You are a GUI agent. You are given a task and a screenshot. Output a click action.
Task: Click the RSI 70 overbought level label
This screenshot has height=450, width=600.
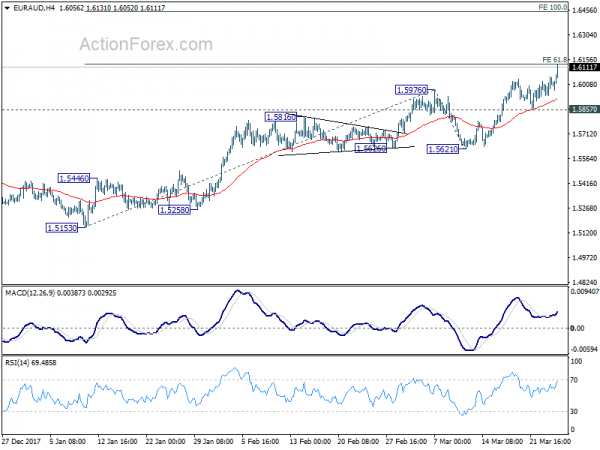574,380
